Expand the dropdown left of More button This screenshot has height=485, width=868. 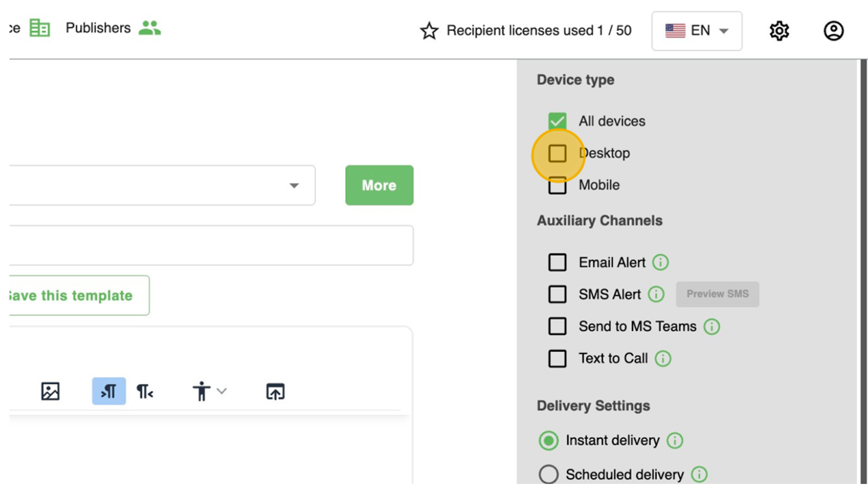(294, 185)
